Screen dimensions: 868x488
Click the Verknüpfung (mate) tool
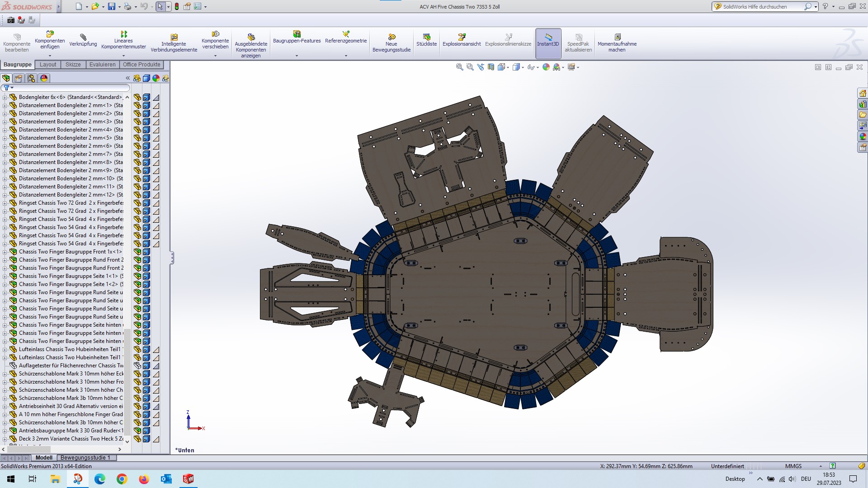[83, 40]
